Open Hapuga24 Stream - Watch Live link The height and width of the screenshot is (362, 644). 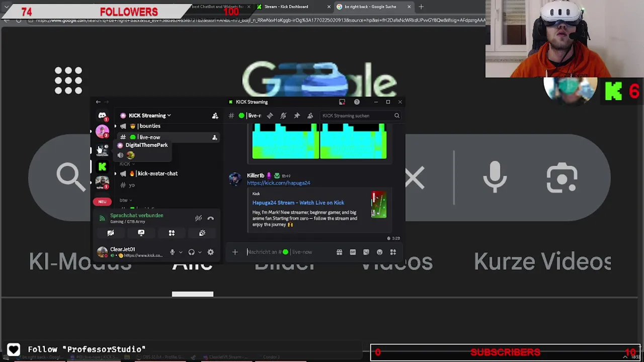[x=298, y=203]
